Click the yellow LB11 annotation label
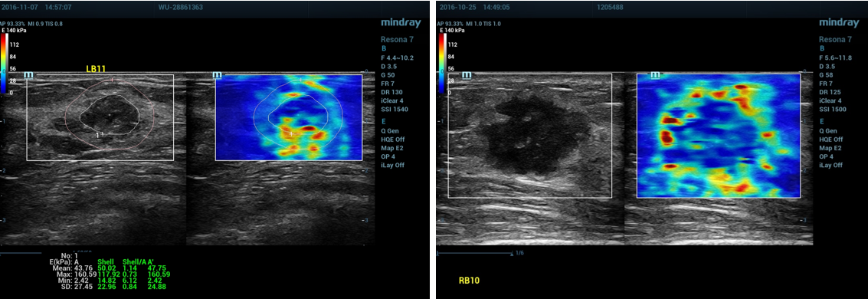Image resolution: width=868 pixels, height=299 pixels. 95,69
